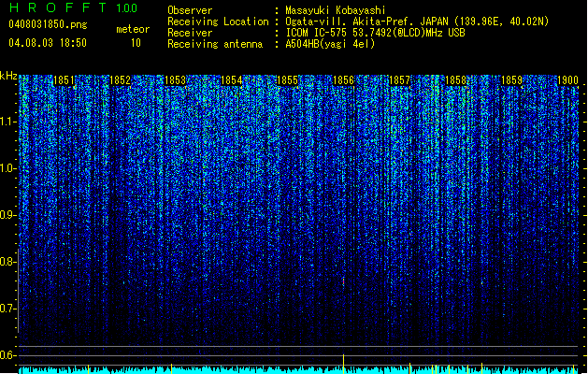This screenshot has width=588, height=374.
Task: Click the date stamp 04.08.03 18:50
Action: tap(48, 43)
